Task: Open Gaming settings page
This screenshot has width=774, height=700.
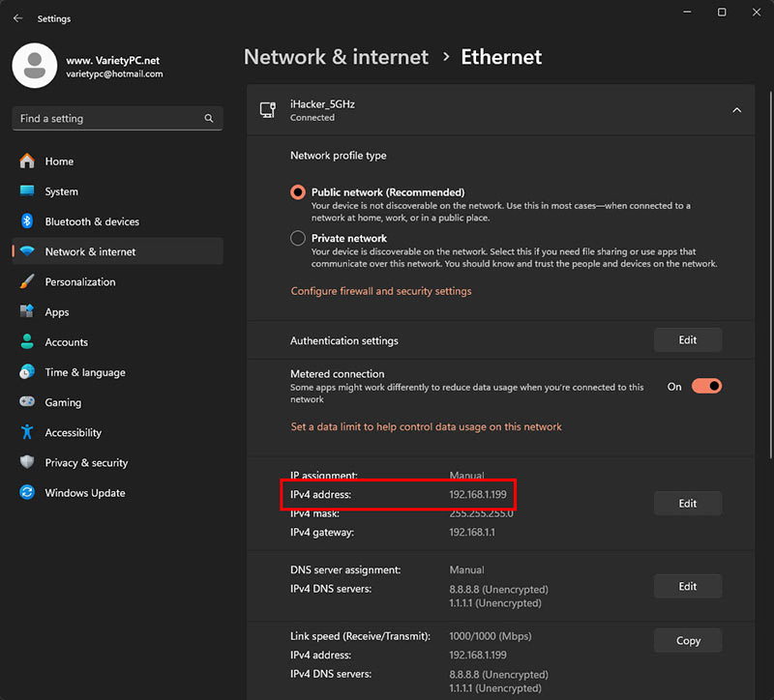Action: (x=117, y=402)
